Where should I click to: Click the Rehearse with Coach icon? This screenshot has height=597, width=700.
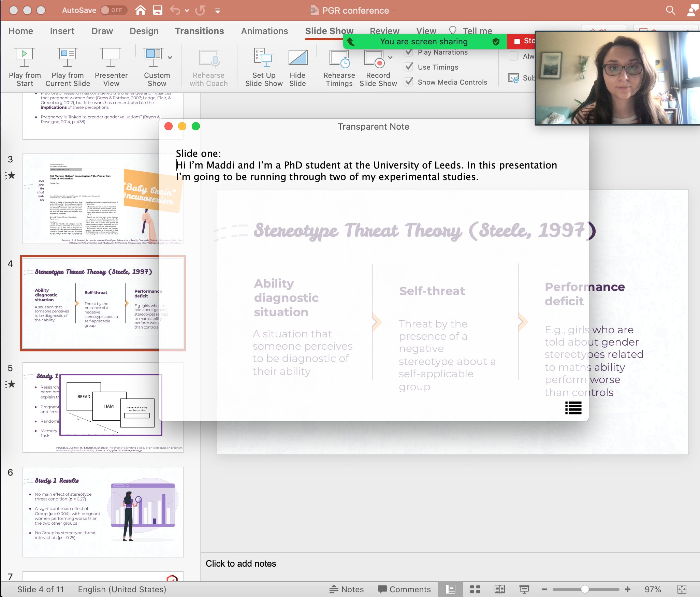click(209, 58)
